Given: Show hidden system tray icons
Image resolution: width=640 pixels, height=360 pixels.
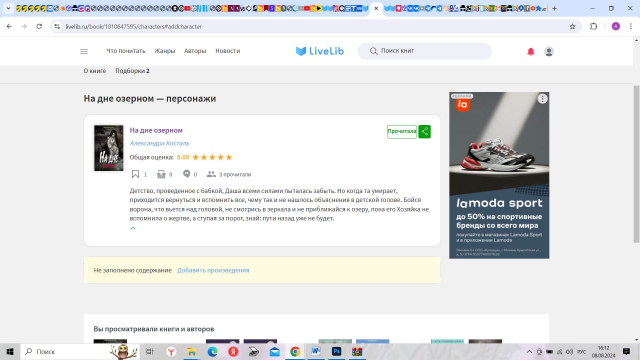Looking at the screenshot, I should [529, 352].
